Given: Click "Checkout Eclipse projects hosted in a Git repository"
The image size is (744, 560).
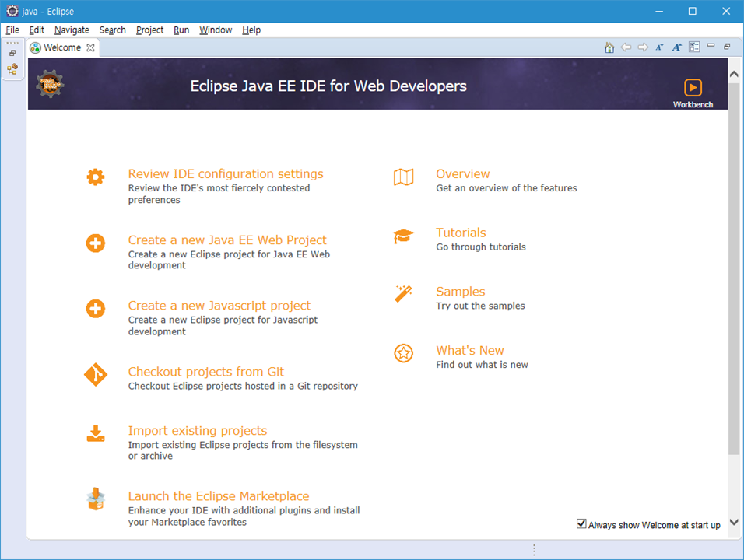Looking at the screenshot, I should click(x=243, y=386).
